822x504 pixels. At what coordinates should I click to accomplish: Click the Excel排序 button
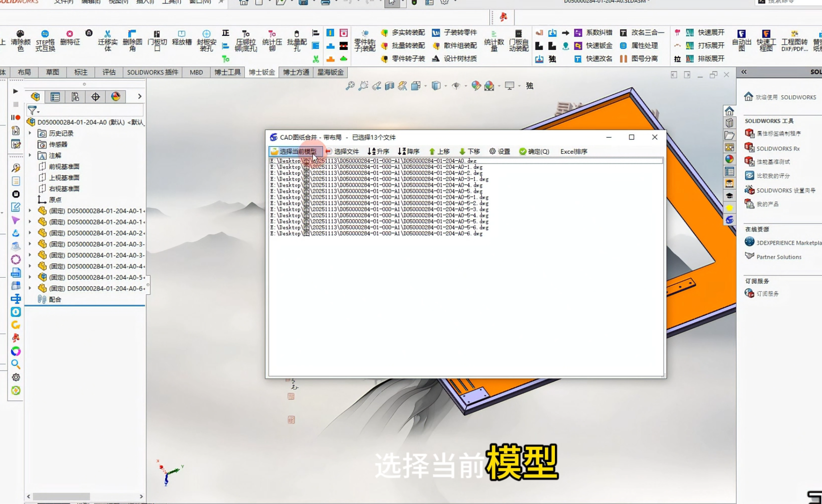(573, 151)
